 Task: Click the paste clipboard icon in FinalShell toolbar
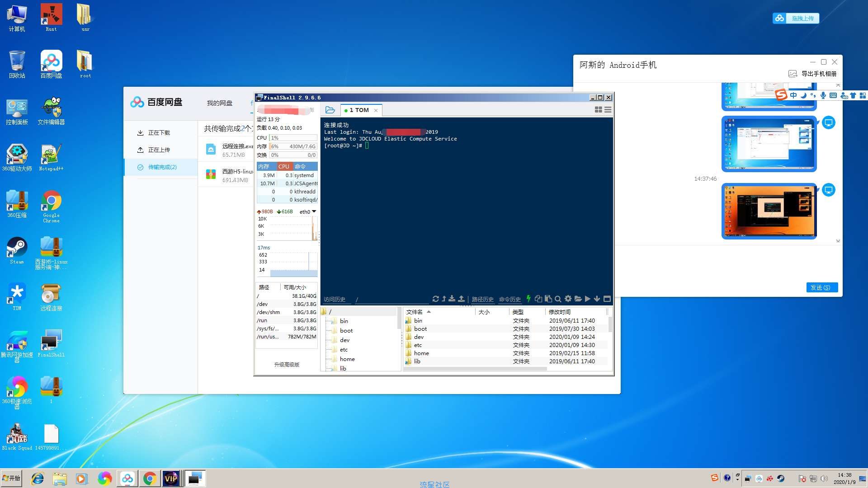[548, 299]
